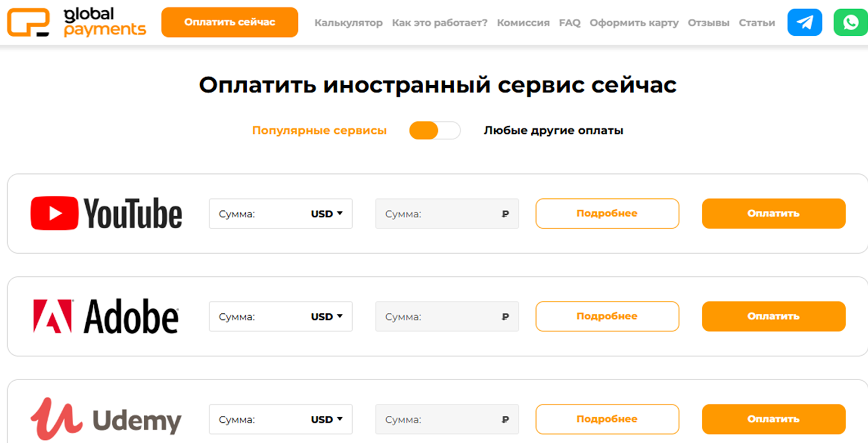Open the 'Калькулятор' menu item
The width and height of the screenshot is (868, 443).
point(348,23)
